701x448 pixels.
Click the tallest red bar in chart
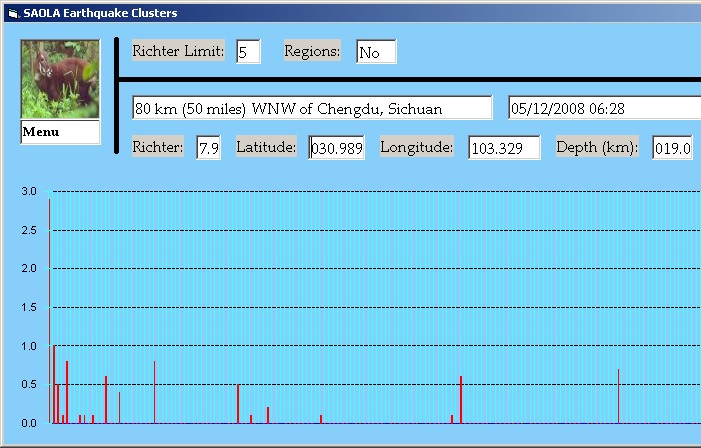(49, 310)
